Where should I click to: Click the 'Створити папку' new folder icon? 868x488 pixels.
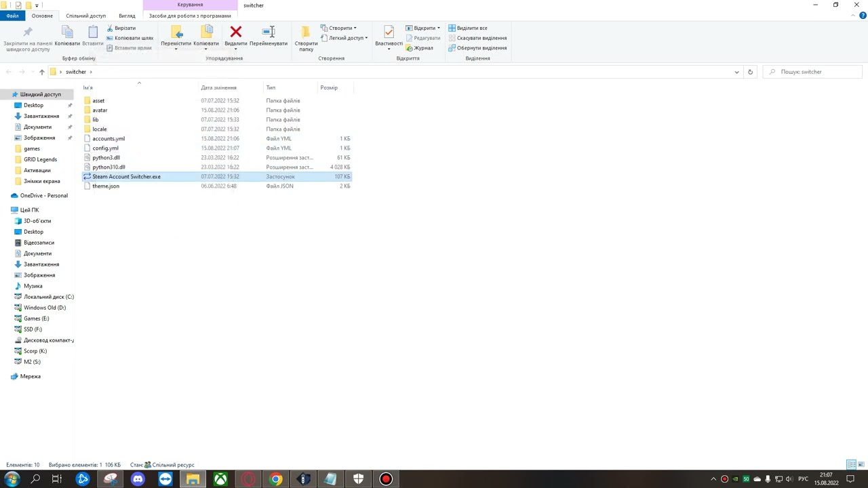[306, 32]
